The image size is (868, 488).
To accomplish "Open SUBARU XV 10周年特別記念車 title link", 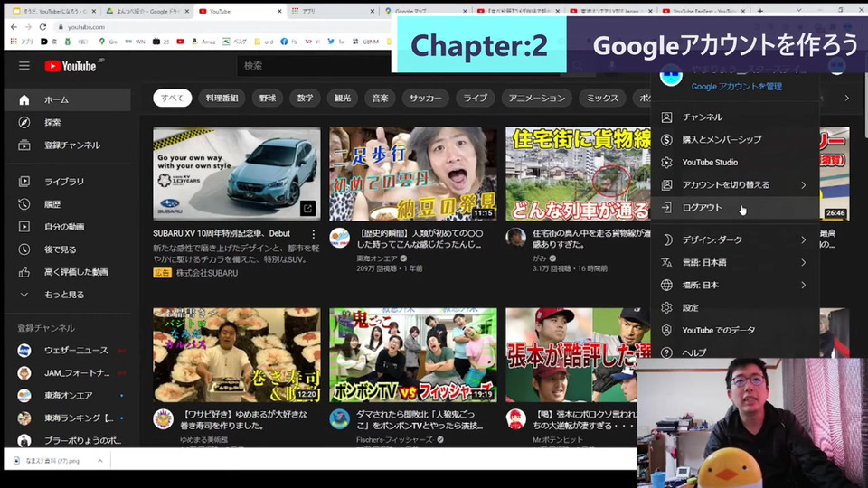I will click(x=222, y=233).
